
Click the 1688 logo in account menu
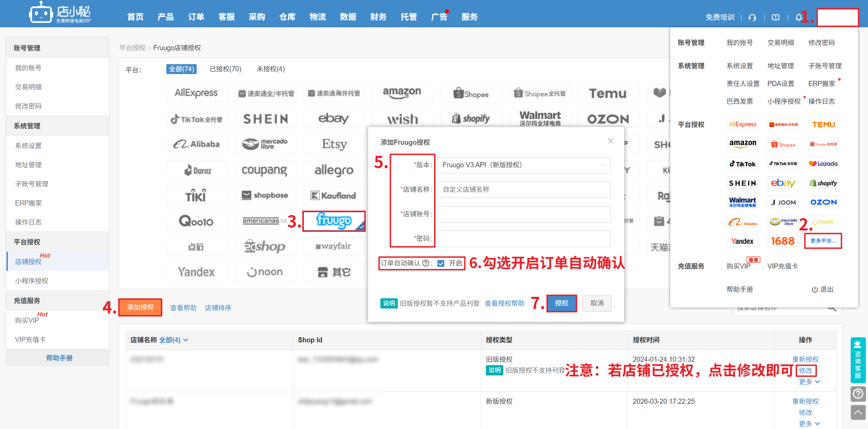783,241
